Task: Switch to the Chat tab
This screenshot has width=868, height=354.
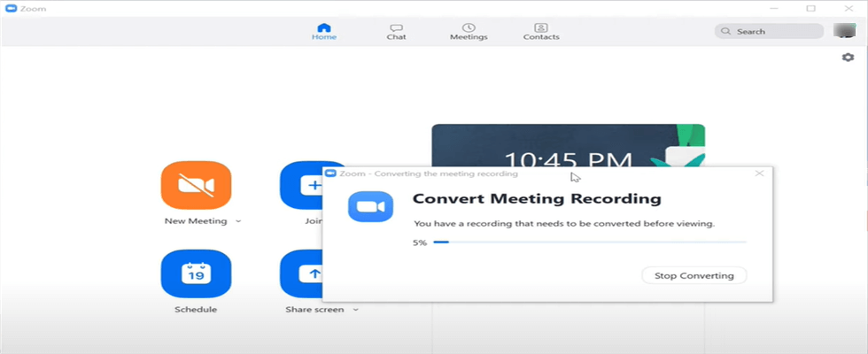Action: click(x=396, y=32)
